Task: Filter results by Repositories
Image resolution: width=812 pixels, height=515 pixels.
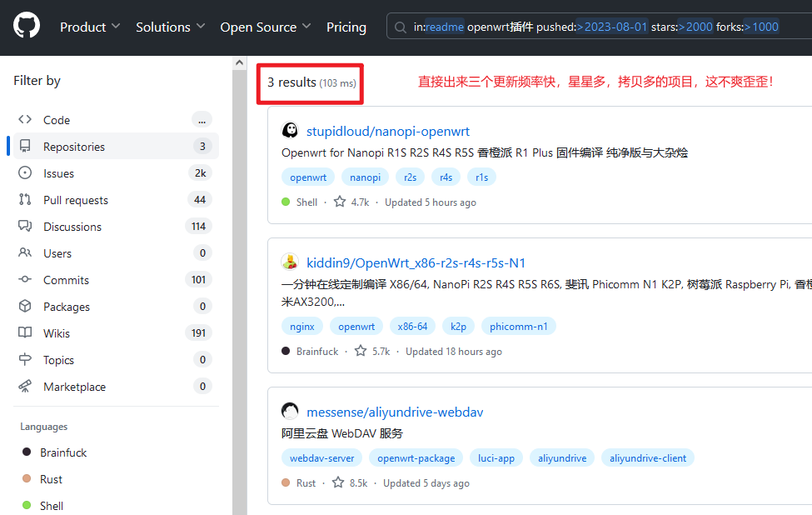Action: [x=116, y=146]
